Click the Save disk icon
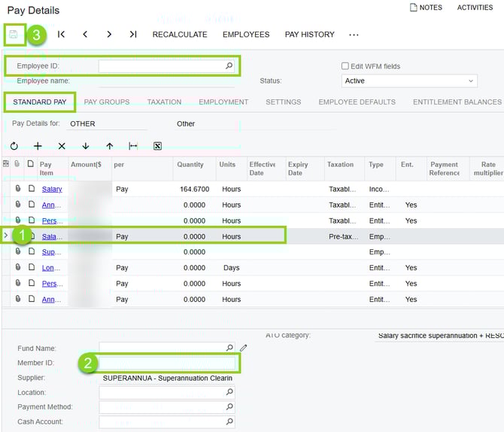This screenshot has height=432, width=504. (13, 35)
